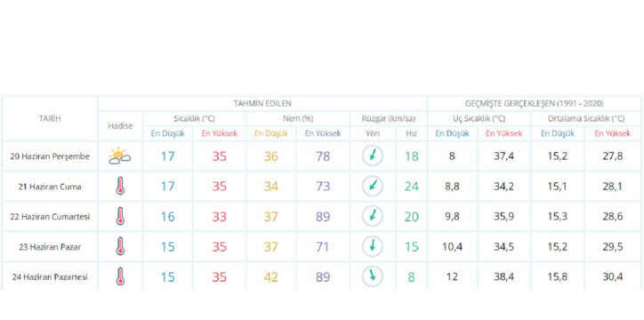Click the thermometer icon for 21 Haziran Cuma
This screenshot has width=644, height=320.
point(120,187)
